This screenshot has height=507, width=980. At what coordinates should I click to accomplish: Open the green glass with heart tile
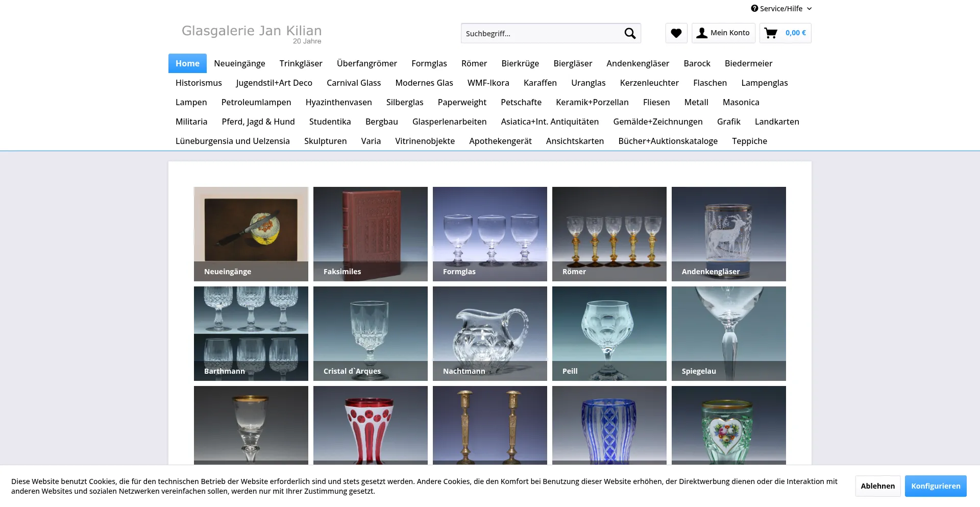[729, 425]
